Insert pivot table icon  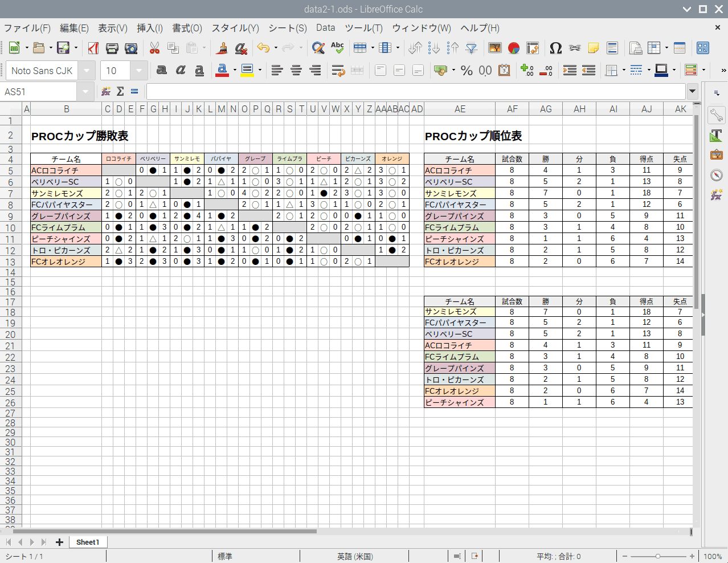coord(533,48)
